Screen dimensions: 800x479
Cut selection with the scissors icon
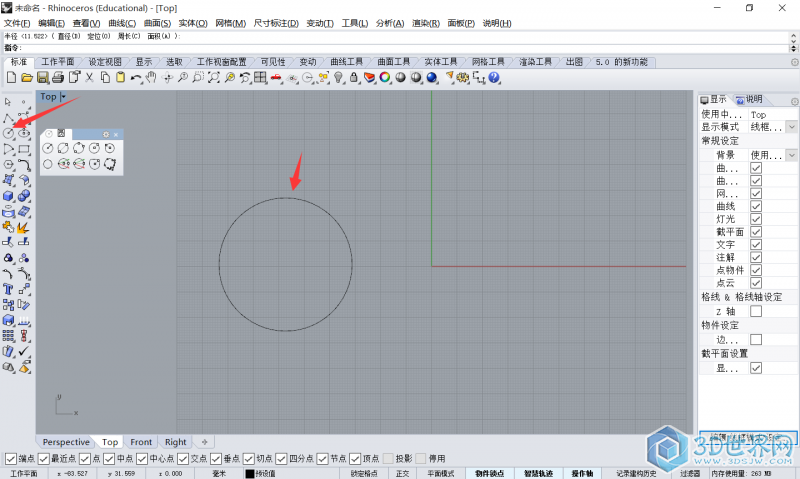tap(89, 78)
